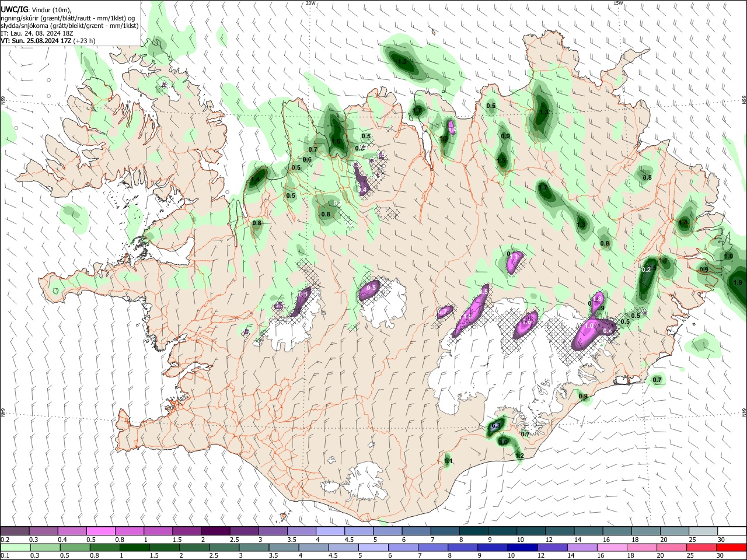The image size is (747, 560).
Task: Click the '0.2' value on the eastern dark green cell
Action: [646, 269]
